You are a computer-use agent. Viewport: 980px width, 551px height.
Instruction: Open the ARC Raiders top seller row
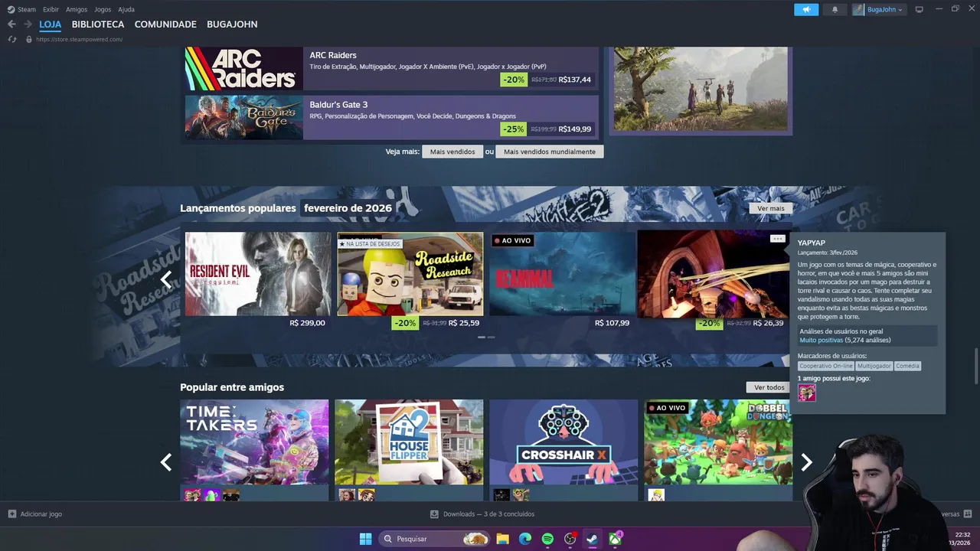(392, 68)
